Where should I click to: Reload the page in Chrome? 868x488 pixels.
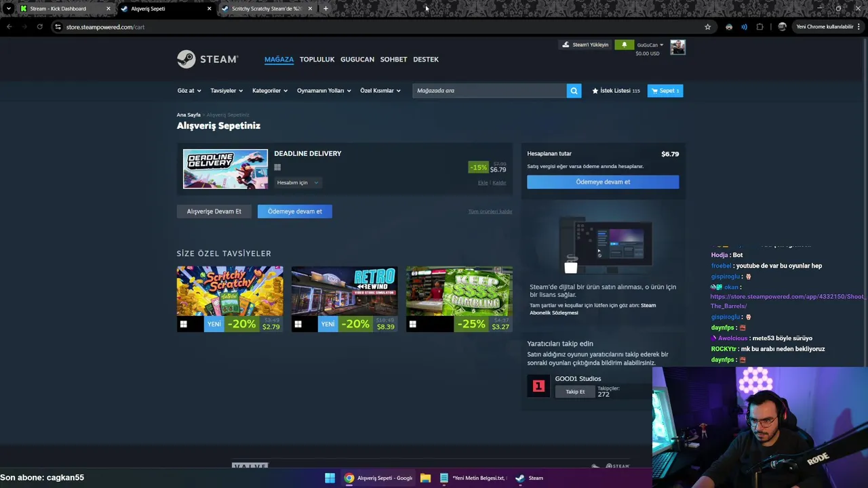click(40, 27)
